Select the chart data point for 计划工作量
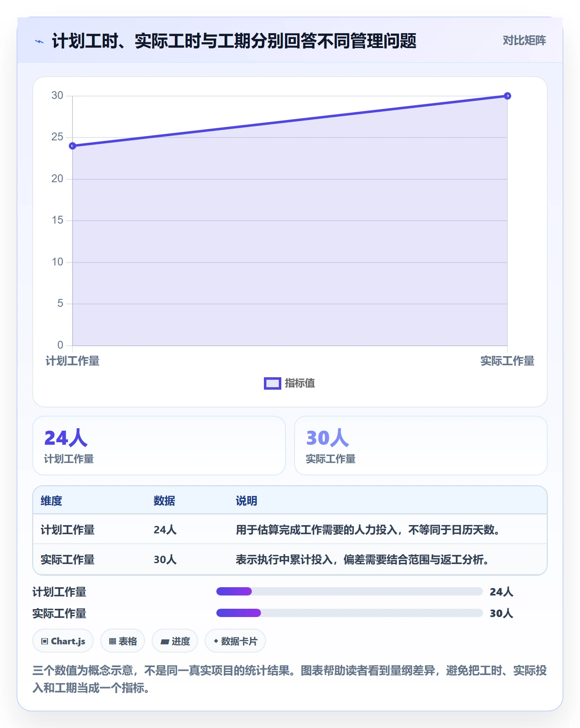The image size is (580, 728). [72, 146]
